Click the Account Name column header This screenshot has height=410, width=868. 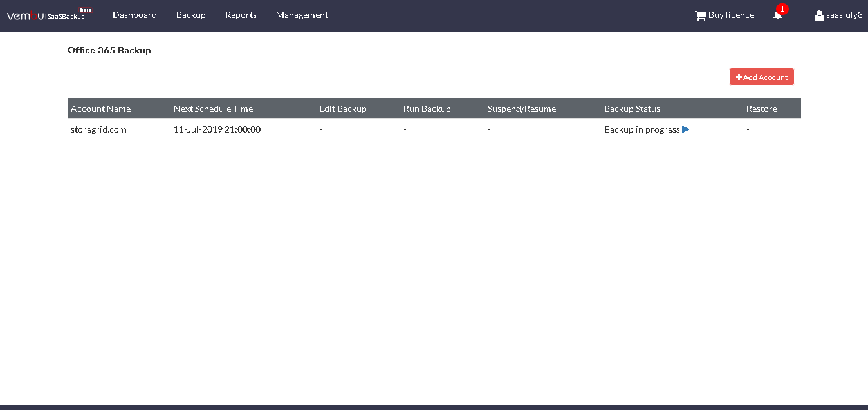click(x=100, y=109)
